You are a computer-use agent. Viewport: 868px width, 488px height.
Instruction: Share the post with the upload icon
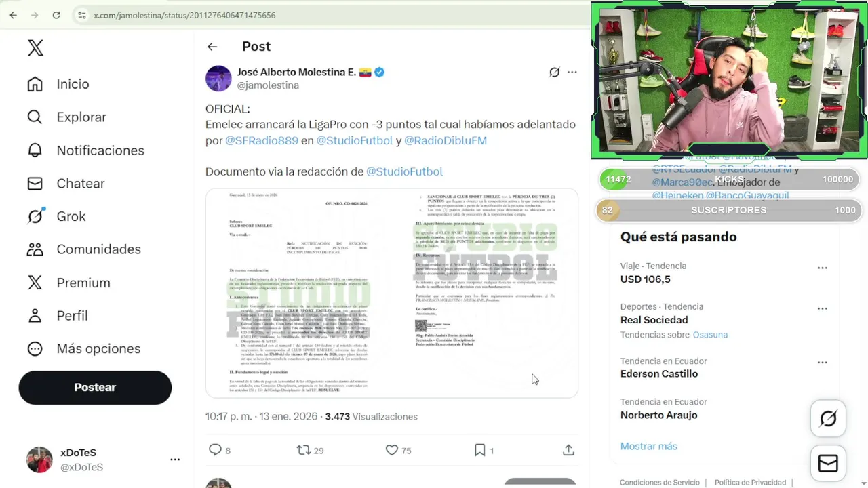(568, 450)
